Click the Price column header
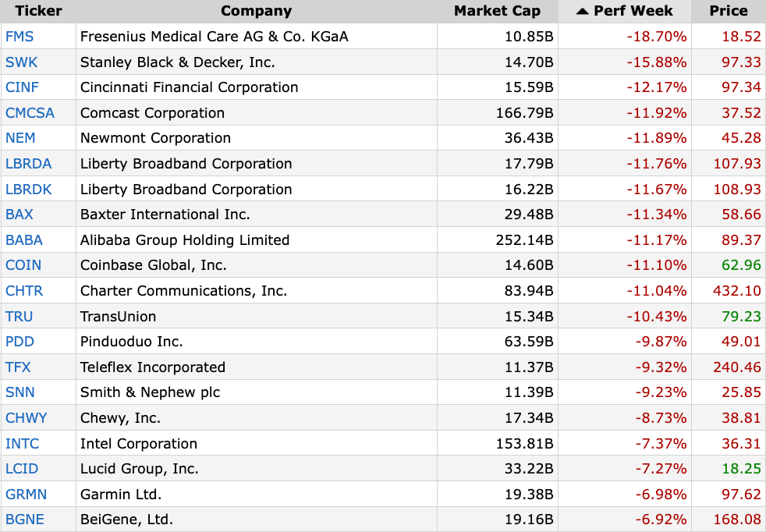 pyautogui.click(x=729, y=11)
